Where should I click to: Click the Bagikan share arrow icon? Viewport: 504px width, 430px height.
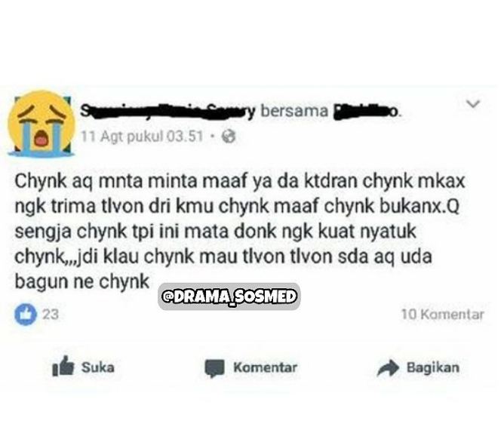[x=388, y=367]
